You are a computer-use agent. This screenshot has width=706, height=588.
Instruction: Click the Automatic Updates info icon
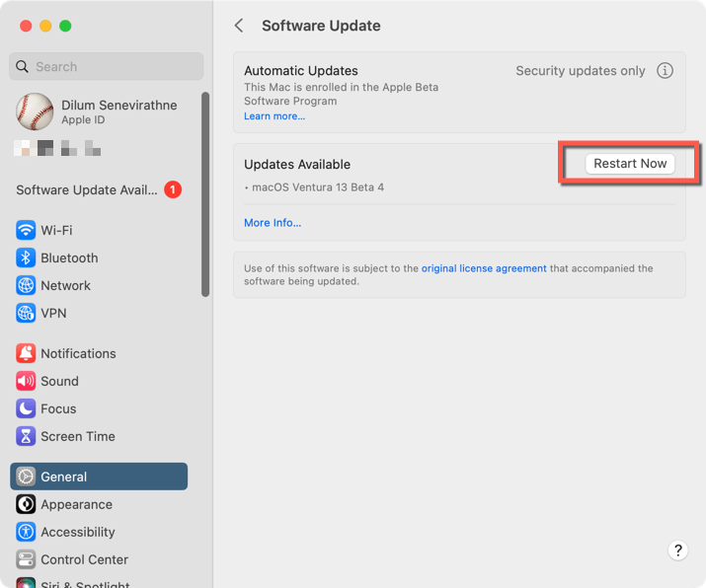click(666, 71)
